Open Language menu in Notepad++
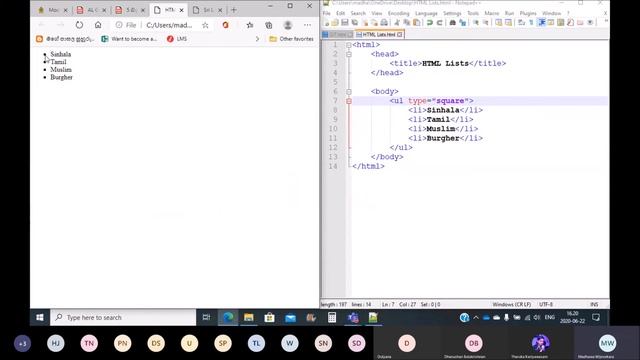 426,13
